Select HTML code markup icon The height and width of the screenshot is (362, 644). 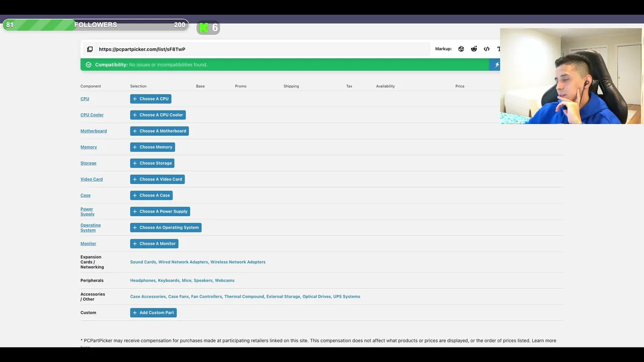(487, 49)
